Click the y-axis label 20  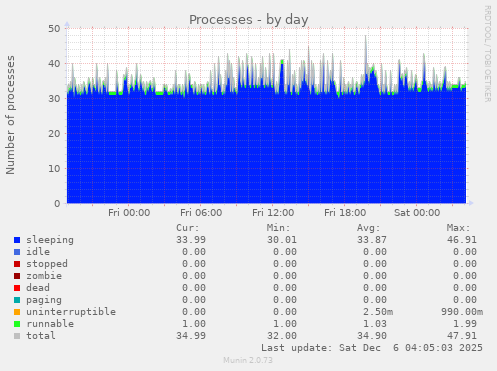[x=54, y=134]
